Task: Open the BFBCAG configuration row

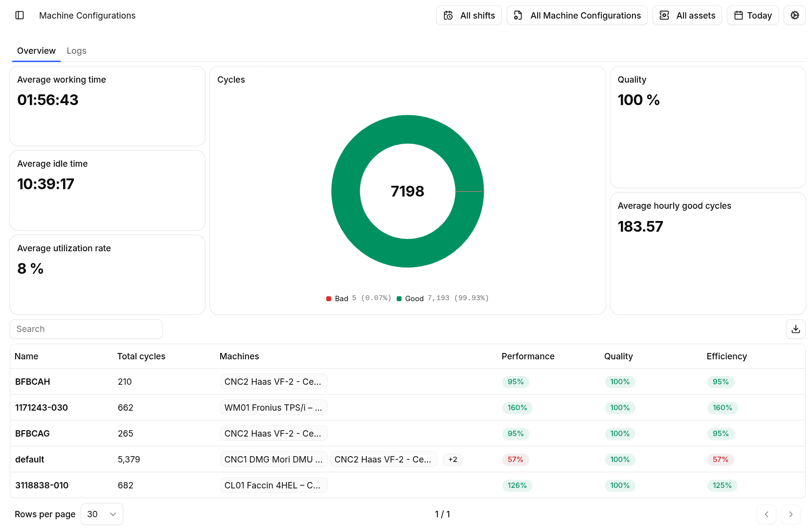Action: coord(407,434)
